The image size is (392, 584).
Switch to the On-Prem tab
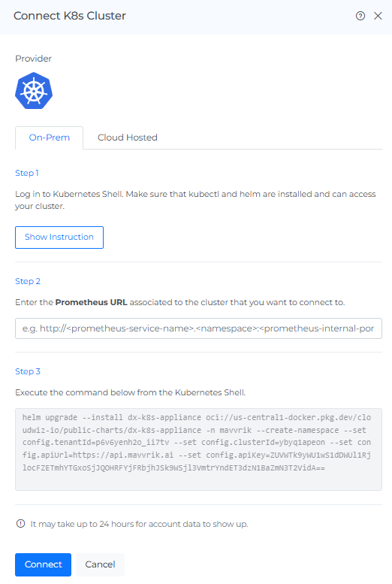click(x=49, y=138)
